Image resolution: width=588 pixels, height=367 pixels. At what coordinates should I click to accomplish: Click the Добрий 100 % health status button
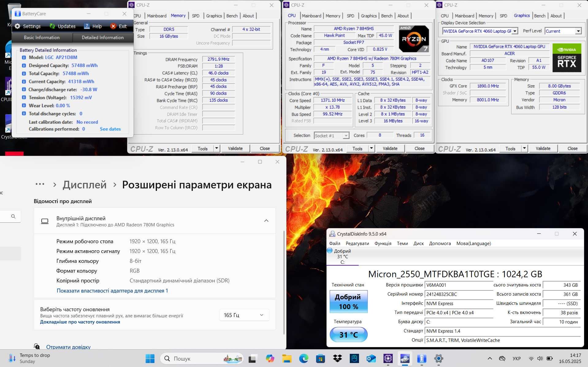(349, 302)
